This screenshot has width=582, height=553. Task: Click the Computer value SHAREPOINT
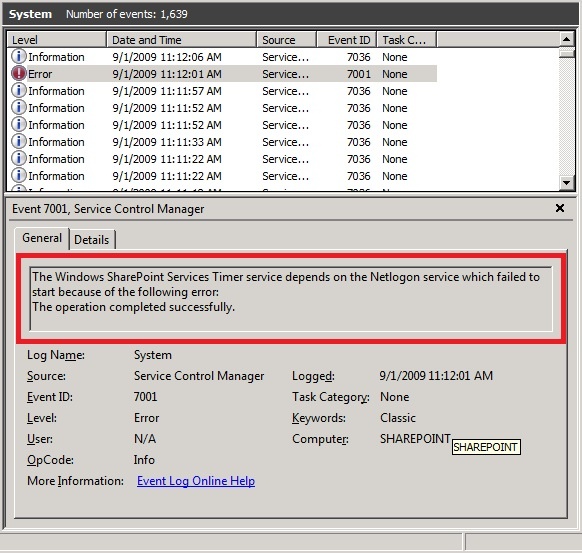[x=415, y=439]
